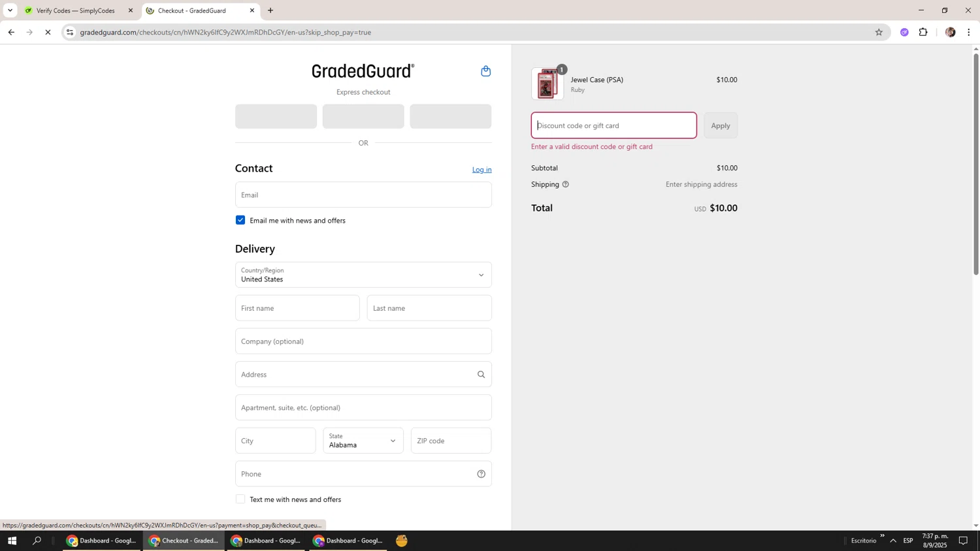Viewport: 980px width, 551px height.
Task: Open notification center icon in taskbar
Action: [963, 541]
